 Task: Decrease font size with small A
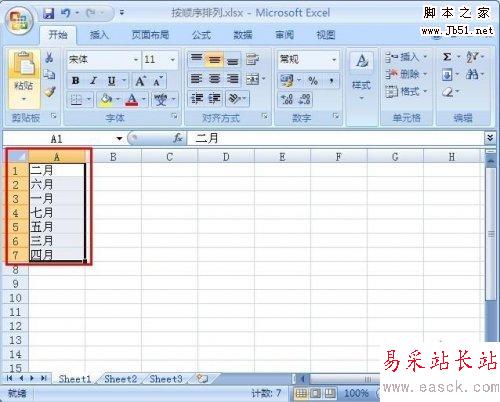pos(157,81)
